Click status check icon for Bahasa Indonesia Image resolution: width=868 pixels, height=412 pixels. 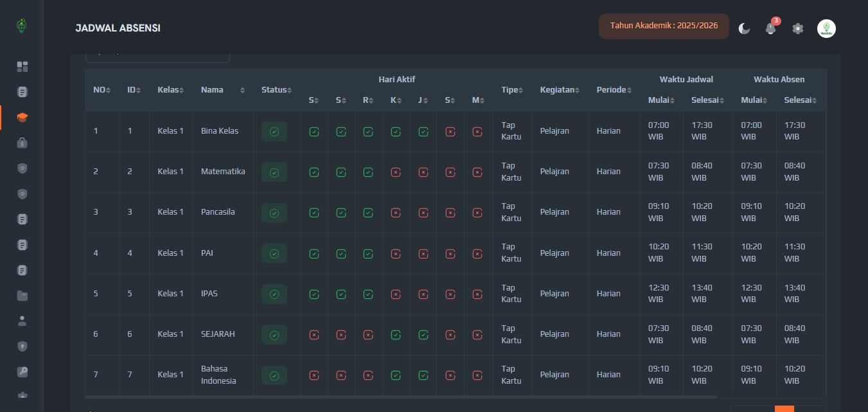(274, 375)
